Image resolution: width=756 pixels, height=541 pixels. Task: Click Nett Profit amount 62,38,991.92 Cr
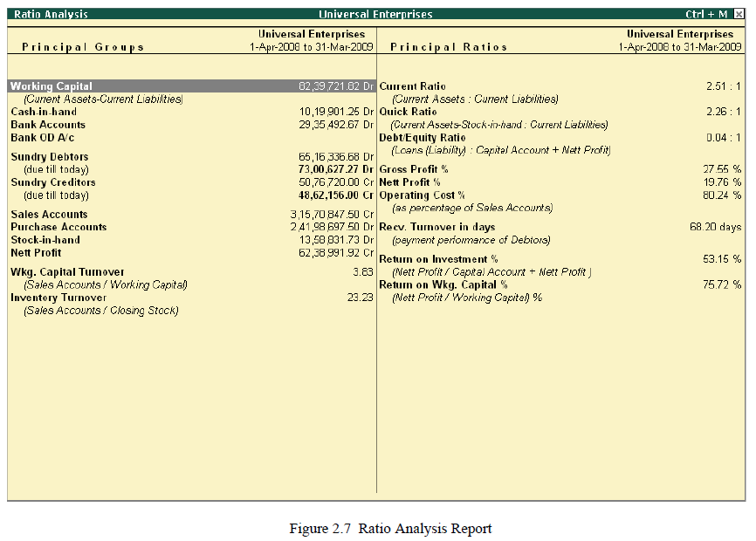[336, 253]
